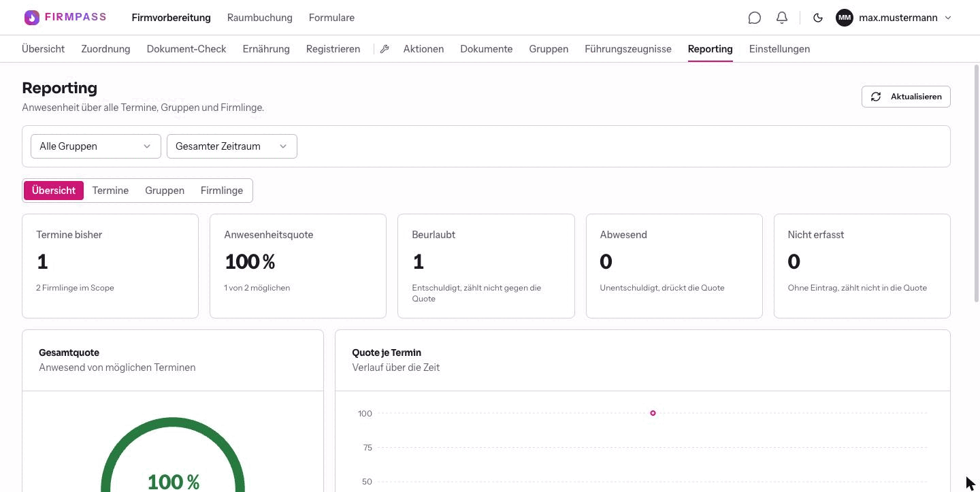Go to the Übersicht navigation tab
This screenshot has width=980, height=492.
(x=44, y=49)
